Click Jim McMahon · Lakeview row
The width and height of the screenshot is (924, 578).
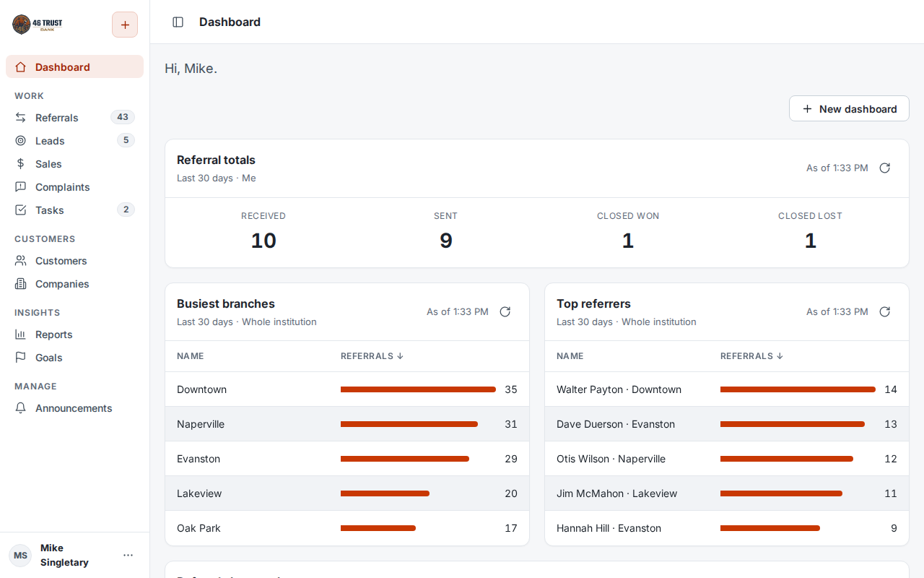click(x=727, y=493)
